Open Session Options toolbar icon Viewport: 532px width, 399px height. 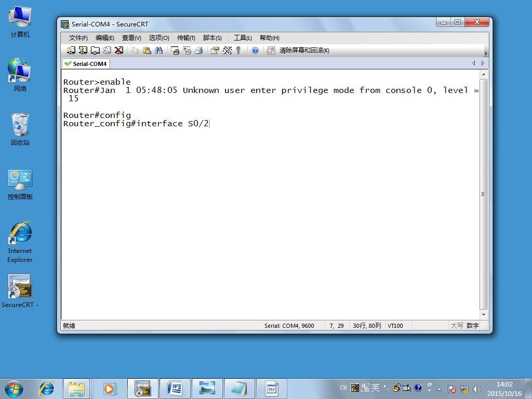pyautogui.click(x=215, y=50)
